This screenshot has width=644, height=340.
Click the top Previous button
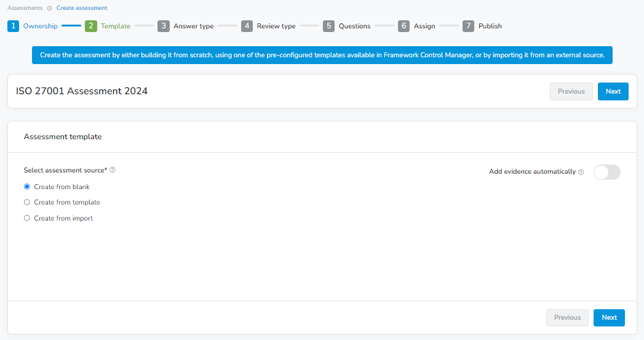point(571,91)
